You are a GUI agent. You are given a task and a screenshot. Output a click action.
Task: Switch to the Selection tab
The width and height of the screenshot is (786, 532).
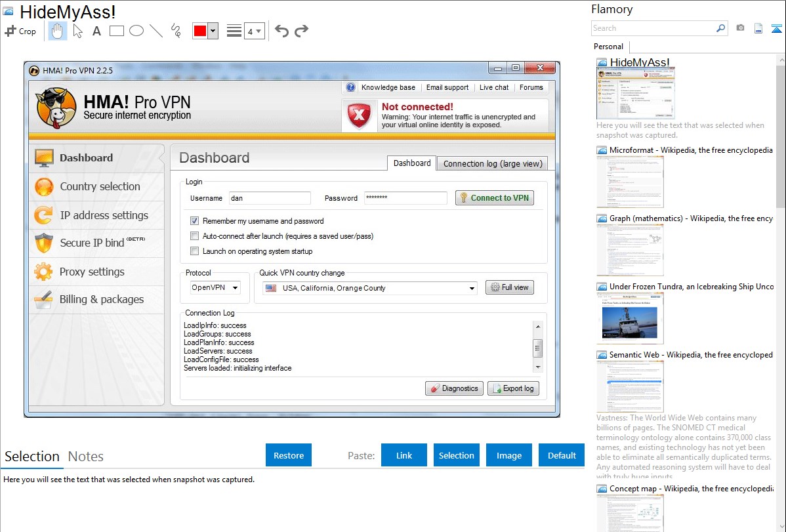pos(32,457)
